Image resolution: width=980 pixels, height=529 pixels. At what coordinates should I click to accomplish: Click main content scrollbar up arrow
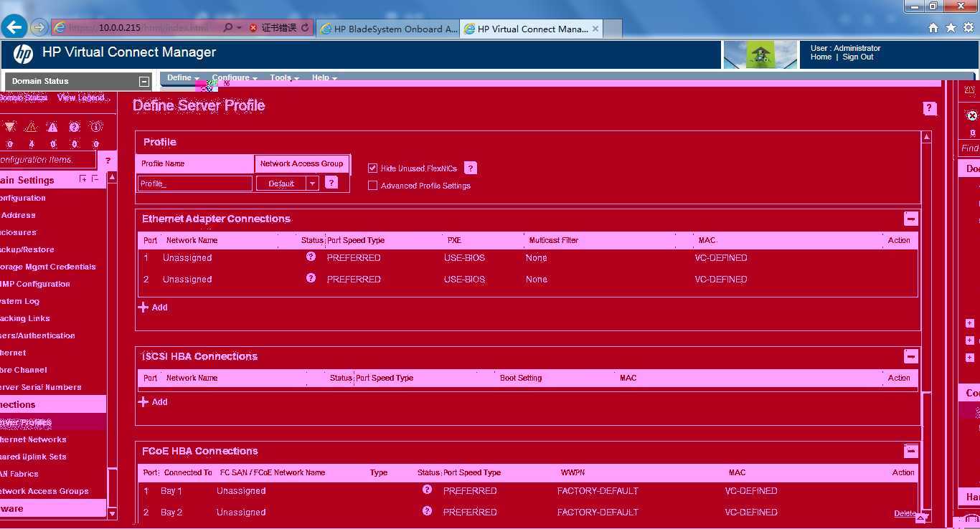(x=926, y=136)
